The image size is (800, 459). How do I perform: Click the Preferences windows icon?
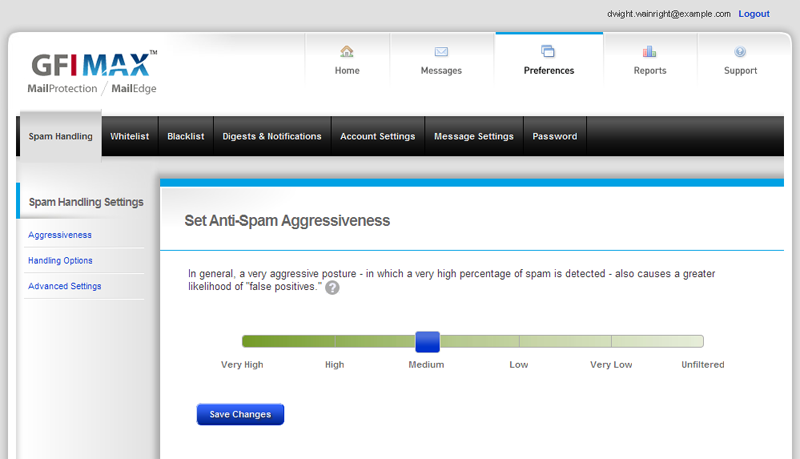[x=548, y=51]
